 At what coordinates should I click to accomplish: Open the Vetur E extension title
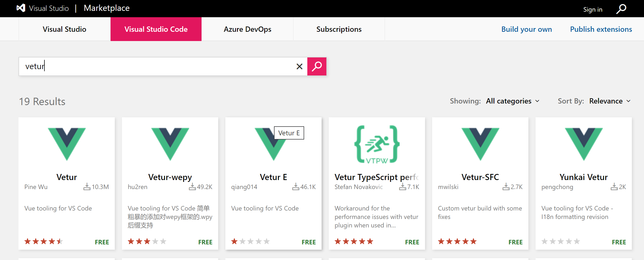tap(273, 177)
